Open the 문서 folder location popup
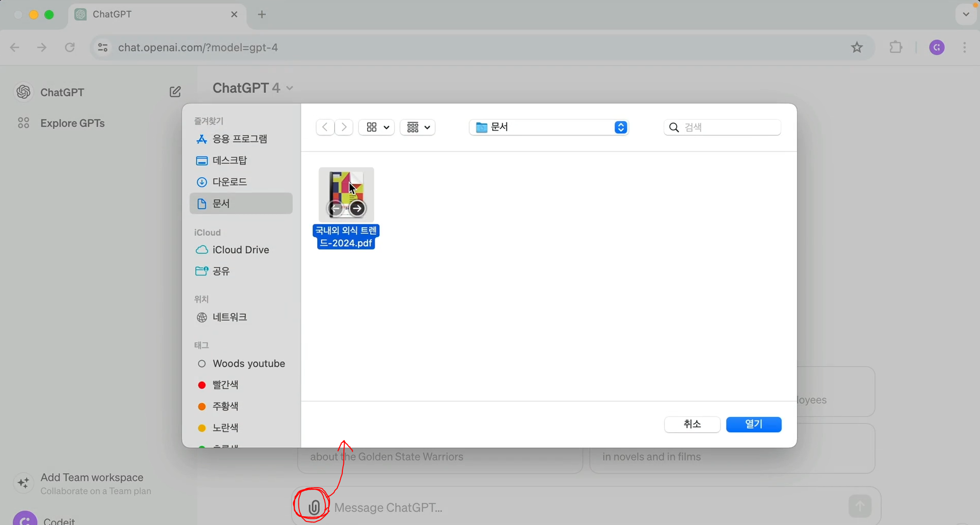The image size is (980, 525). pyautogui.click(x=549, y=127)
